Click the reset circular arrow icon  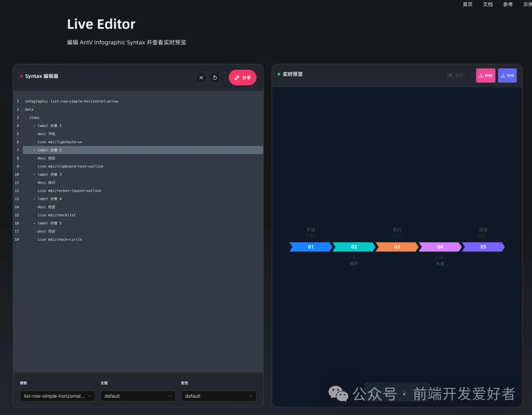[215, 78]
